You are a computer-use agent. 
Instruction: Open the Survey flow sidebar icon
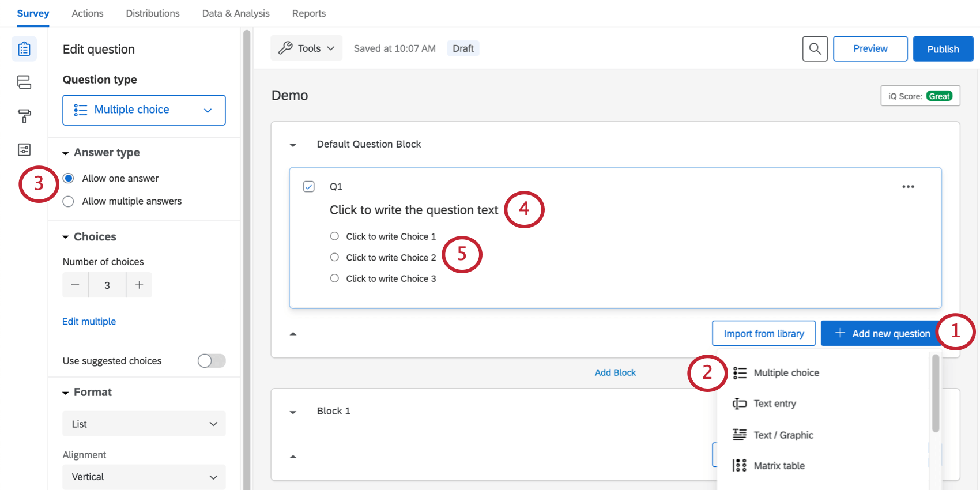24,82
